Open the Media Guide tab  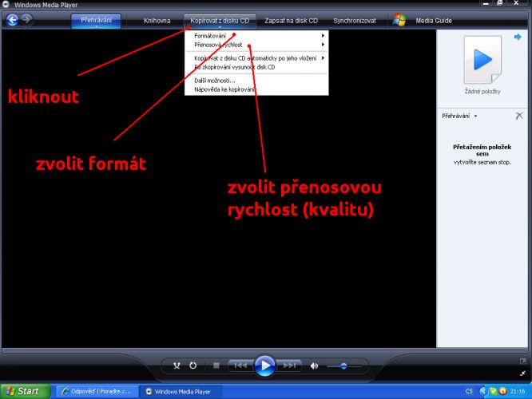pyautogui.click(x=434, y=21)
